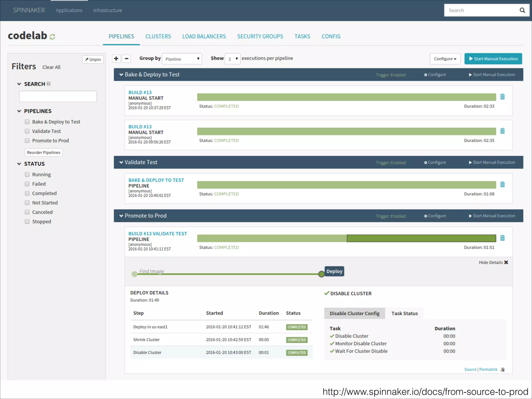This screenshot has height=399, width=532.
Task: Click the Validate Test execution progress bar
Action: pyautogui.click(x=347, y=185)
